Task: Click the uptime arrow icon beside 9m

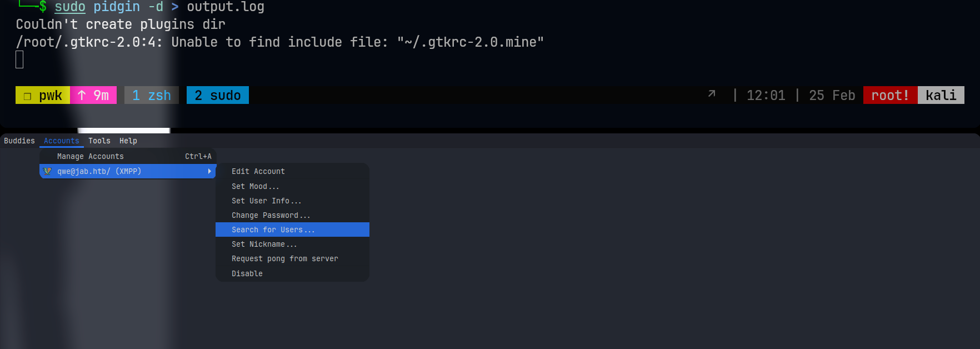Action: 82,95
